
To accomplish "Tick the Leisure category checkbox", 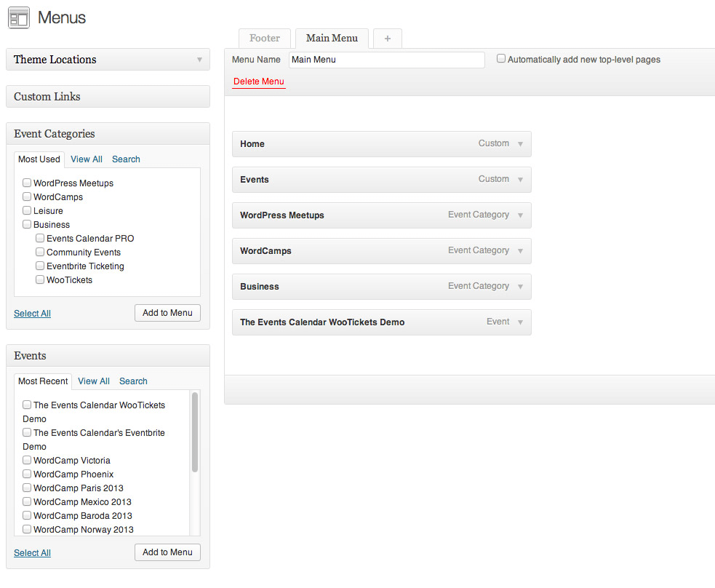I will coord(27,210).
